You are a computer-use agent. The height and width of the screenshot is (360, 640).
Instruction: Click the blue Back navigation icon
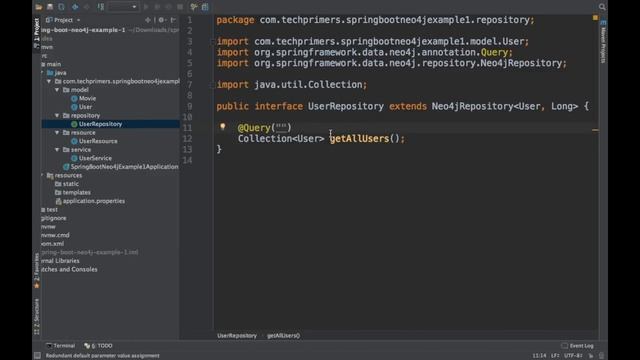pos(75,7)
